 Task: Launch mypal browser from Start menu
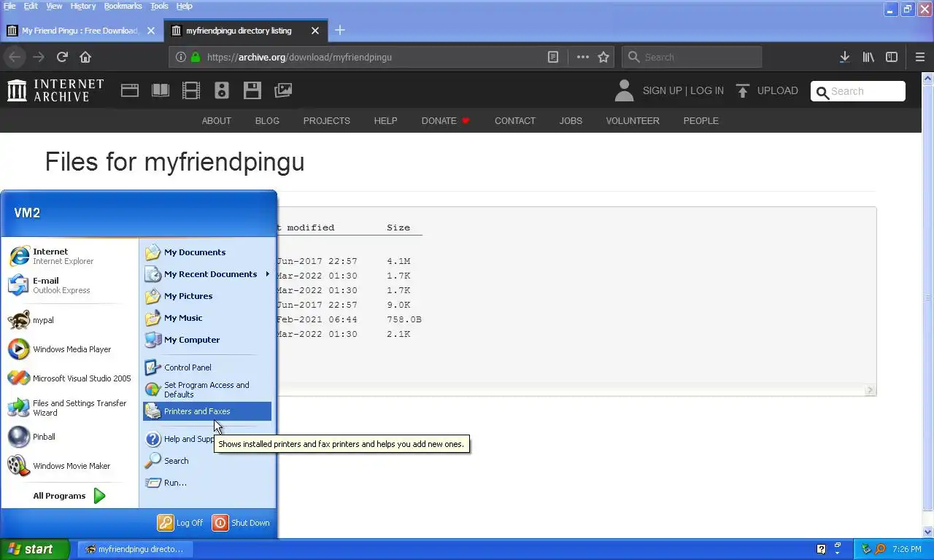(70, 320)
